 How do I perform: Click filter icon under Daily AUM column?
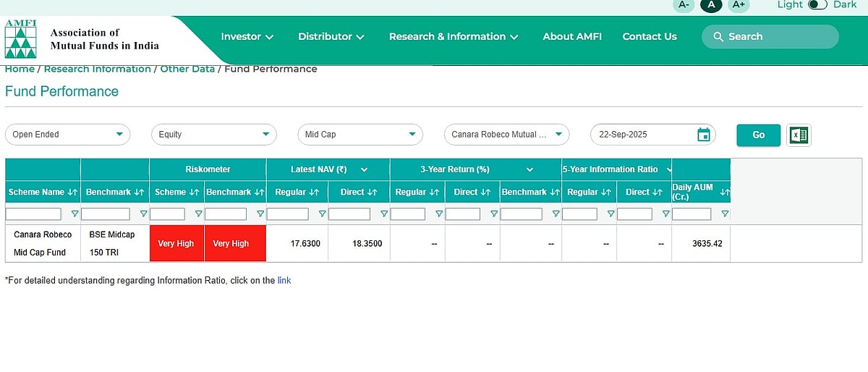[724, 214]
